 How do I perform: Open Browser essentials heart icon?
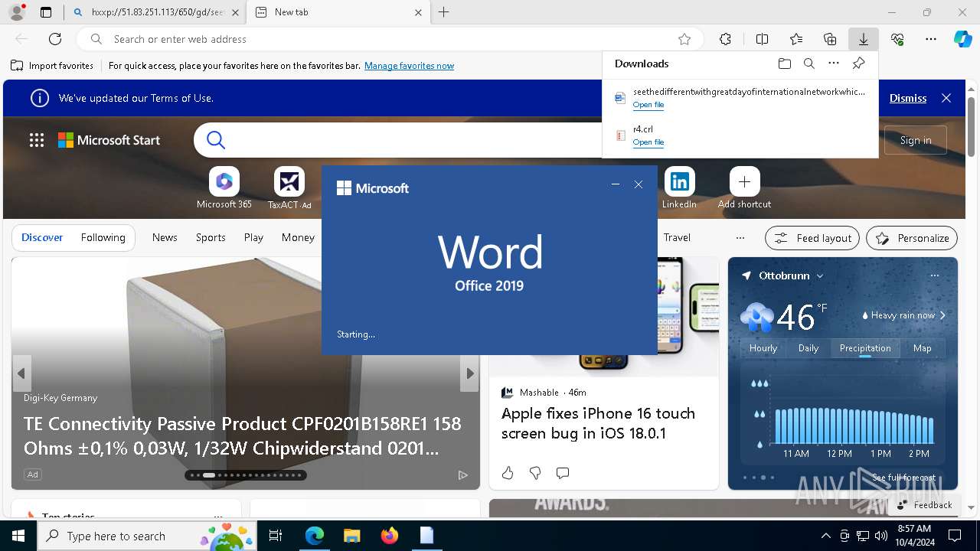click(897, 39)
